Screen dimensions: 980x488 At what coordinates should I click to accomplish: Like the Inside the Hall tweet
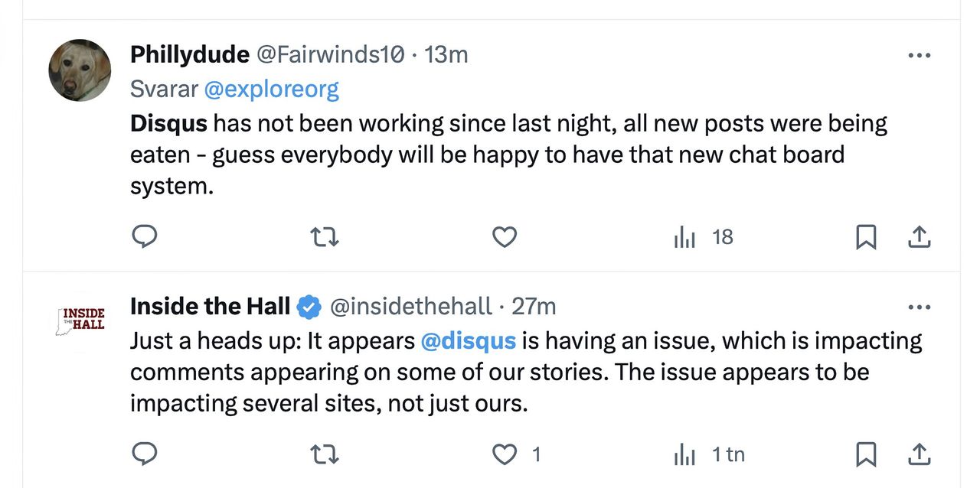point(505,454)
